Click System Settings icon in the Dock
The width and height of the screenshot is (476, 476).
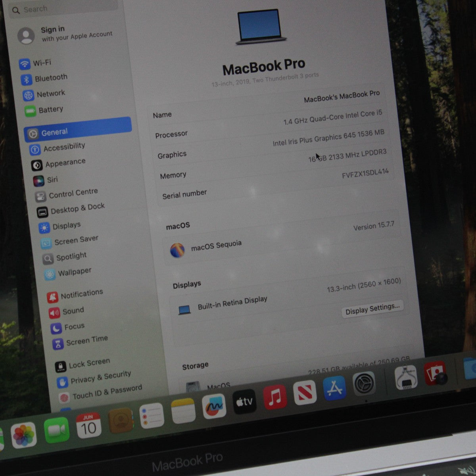point(364,384)
